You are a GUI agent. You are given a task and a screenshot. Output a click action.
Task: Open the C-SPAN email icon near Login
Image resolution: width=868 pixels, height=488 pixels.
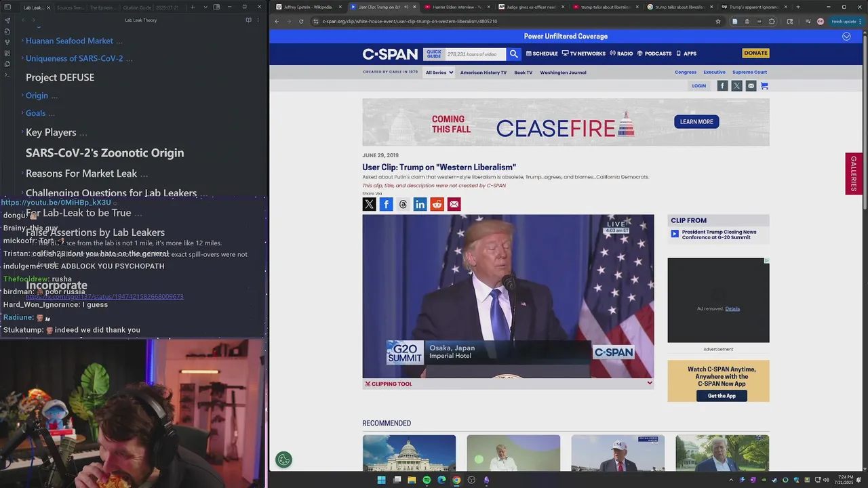click(751, 85)
